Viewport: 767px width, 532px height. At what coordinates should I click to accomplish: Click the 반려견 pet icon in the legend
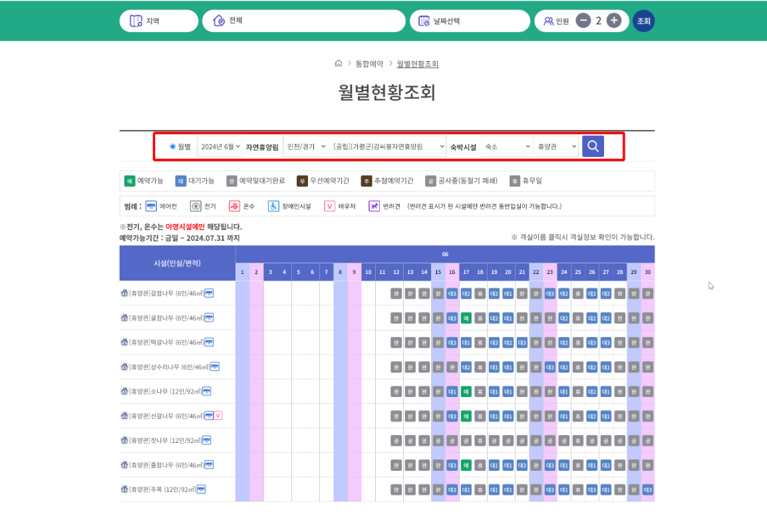pos(374,205)
